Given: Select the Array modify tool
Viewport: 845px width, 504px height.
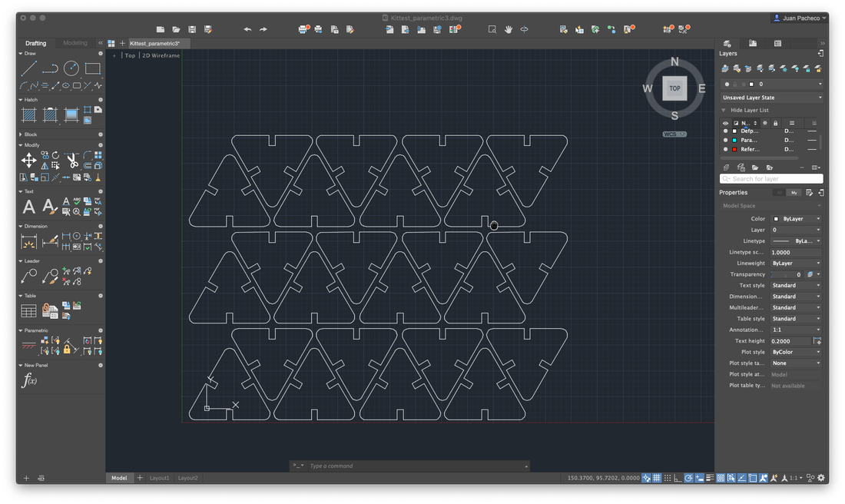Looking at the screenshot, I should 98,155.
